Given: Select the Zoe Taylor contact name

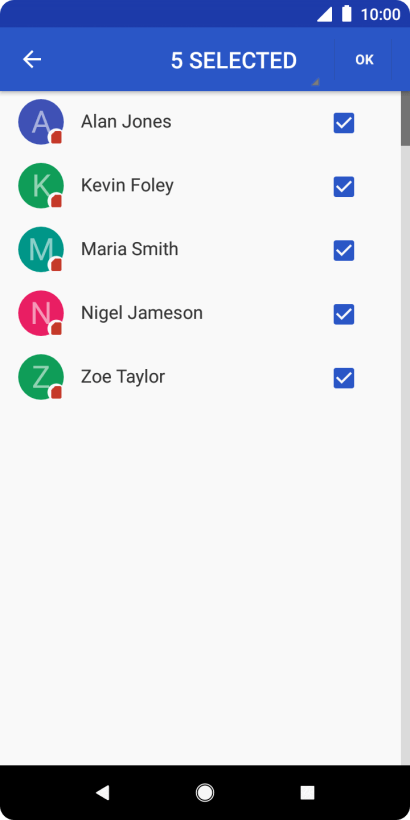Looking at the screenshot, I should [x=123, y=377].
